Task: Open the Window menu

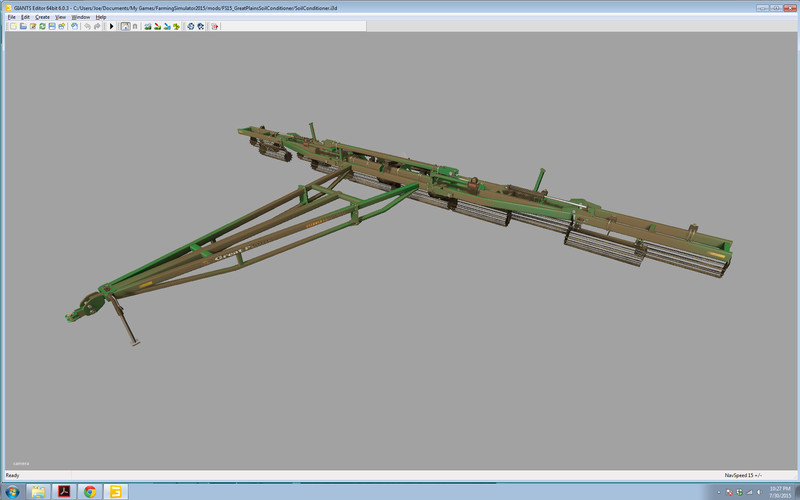Action: (x=81, y=17)
